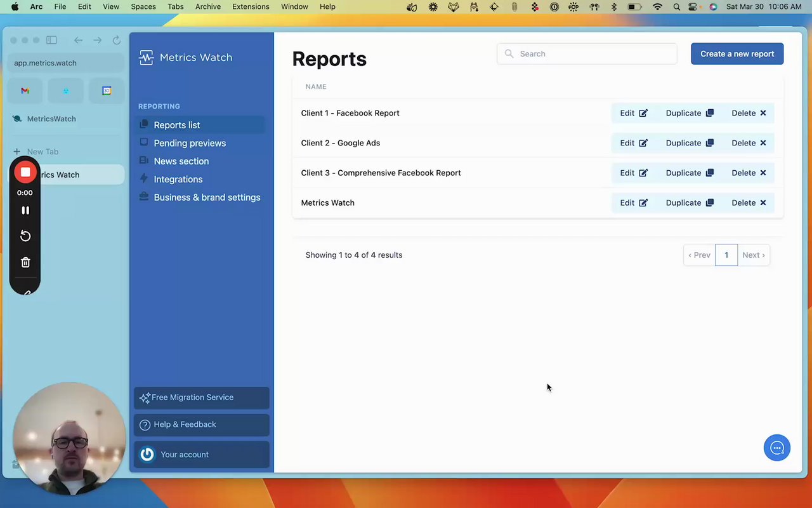Open Control Center in menu bar
Viewport: 812px width, 508px height.
pyautogui.click(x=693, y=7)
